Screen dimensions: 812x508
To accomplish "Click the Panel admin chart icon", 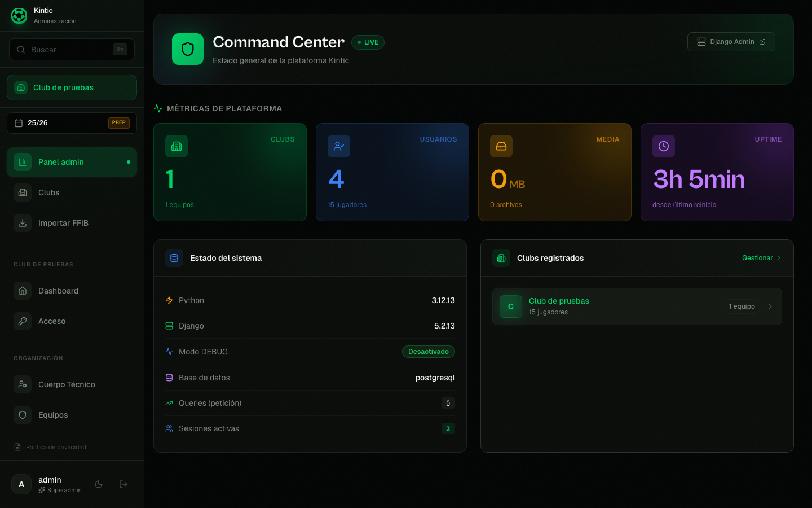I will 23,162.
